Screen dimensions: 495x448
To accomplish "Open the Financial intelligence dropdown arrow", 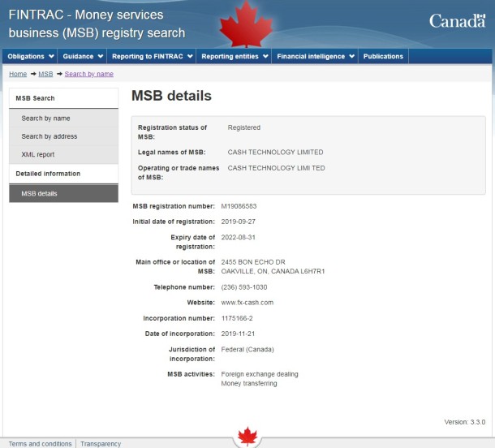I will coord(352,57).
